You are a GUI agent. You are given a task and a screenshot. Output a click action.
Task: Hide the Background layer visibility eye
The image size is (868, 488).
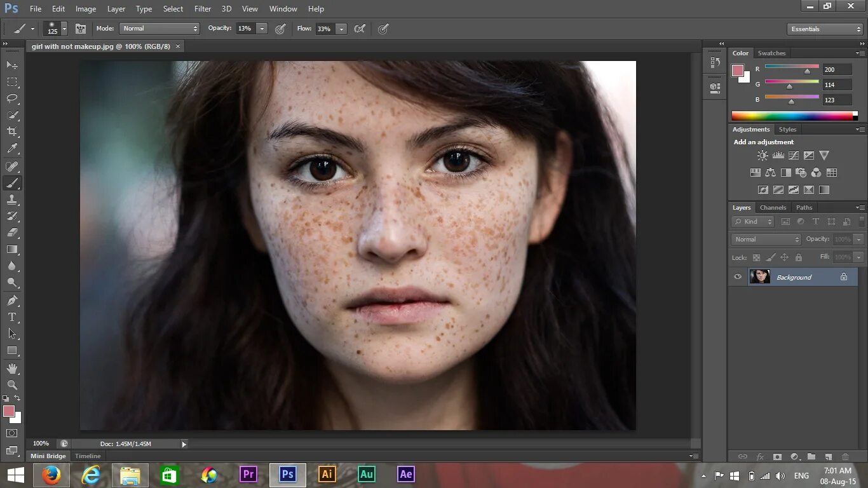[738, 276]
